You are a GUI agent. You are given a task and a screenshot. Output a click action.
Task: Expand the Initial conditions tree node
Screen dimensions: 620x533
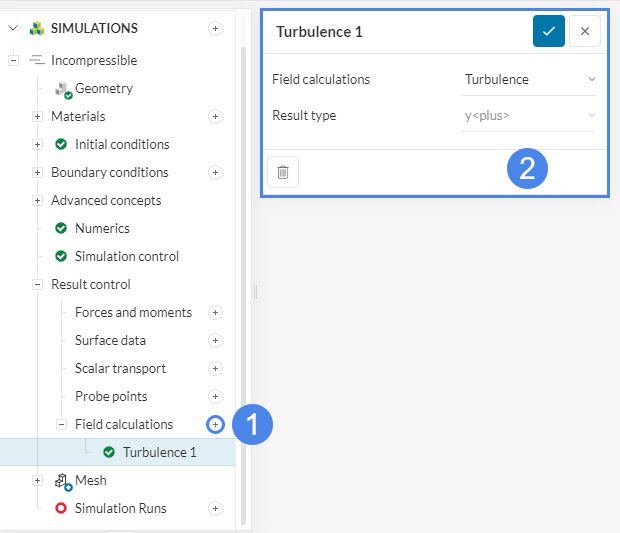click(38, 144)
